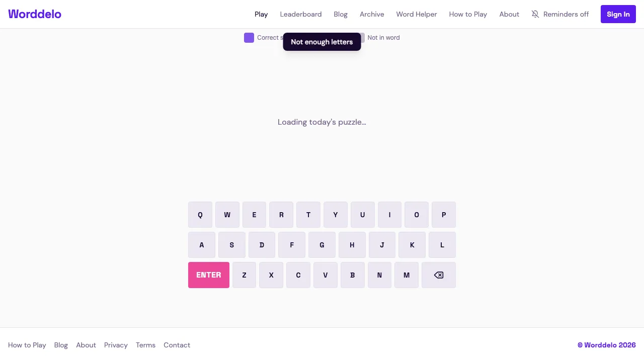Tap the P key on keyboard
The height and width of the screenshot is (362, 644).
pyautogui.click(x=444, y=215)
